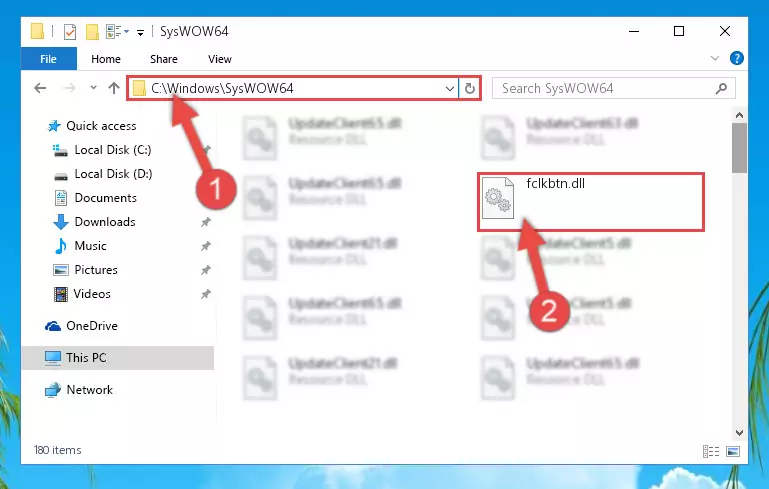Go back with the Back arrow

pos(40,88)
